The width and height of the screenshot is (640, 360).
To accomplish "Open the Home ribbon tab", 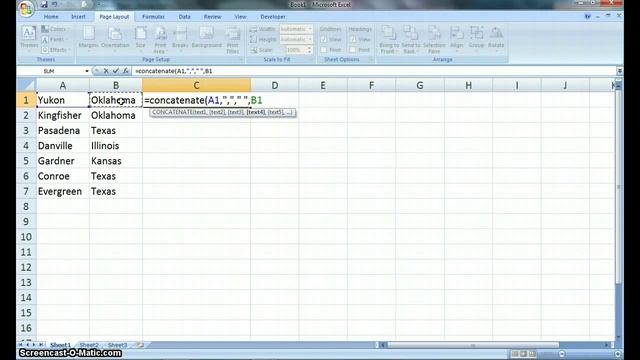I will click(51, 17).
